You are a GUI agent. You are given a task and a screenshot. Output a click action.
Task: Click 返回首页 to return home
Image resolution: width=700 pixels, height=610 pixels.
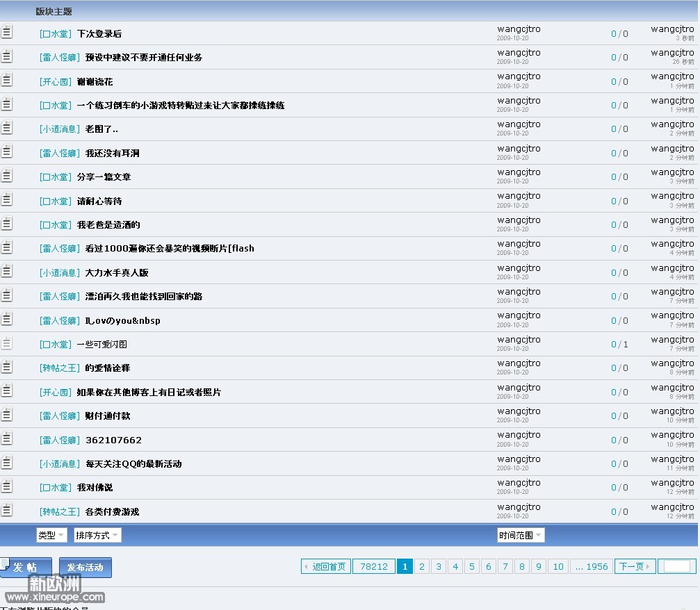326,566
